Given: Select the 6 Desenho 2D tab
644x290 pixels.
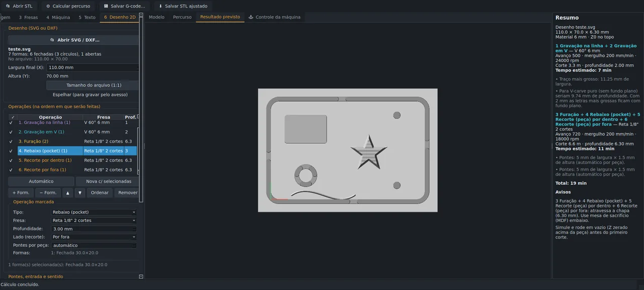Looking at the screenshot, I should tap(120, 17).
